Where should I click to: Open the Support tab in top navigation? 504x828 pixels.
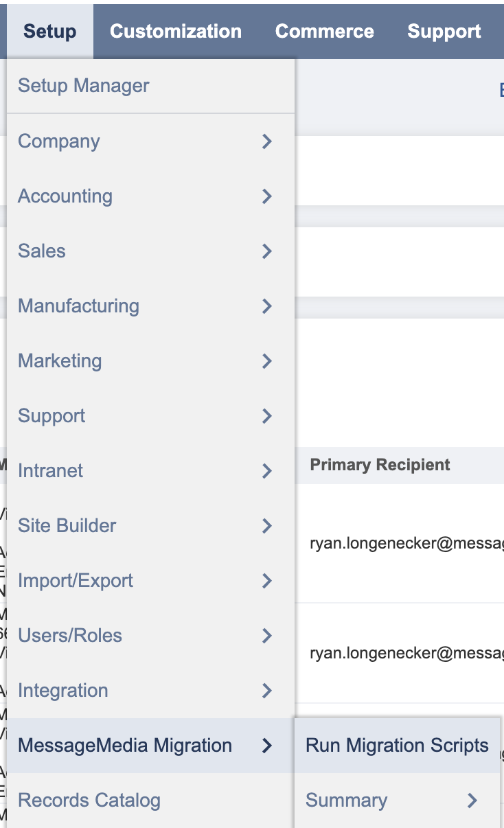[444, 32]
